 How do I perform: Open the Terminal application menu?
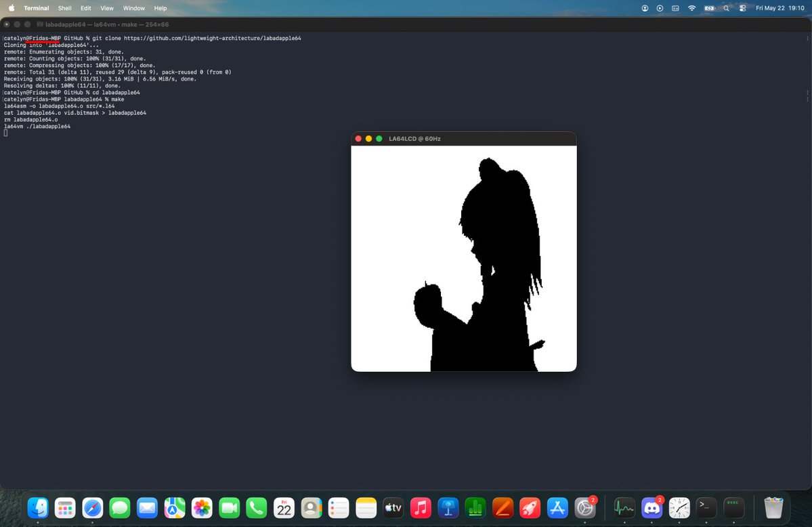pos(37,8)
